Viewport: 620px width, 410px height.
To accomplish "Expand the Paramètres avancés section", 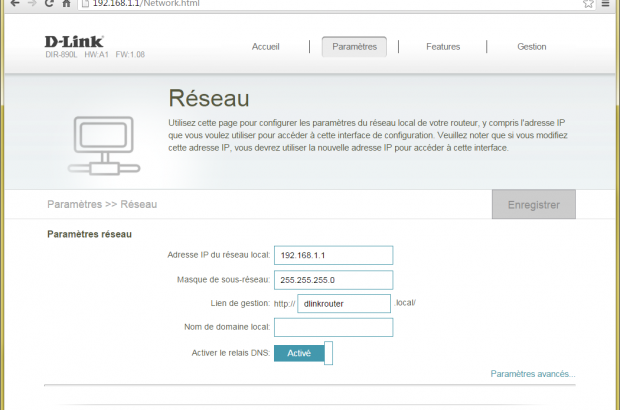I will pyautogui.click(x=532, y=374).
